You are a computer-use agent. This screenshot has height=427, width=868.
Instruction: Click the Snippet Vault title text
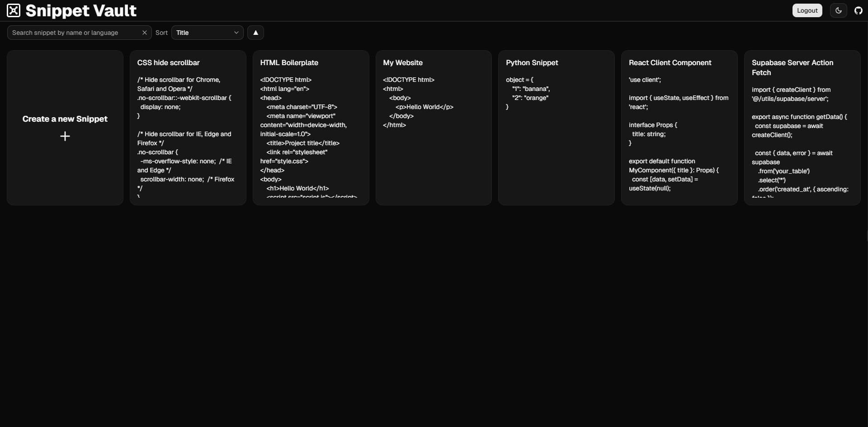[81, 10]
